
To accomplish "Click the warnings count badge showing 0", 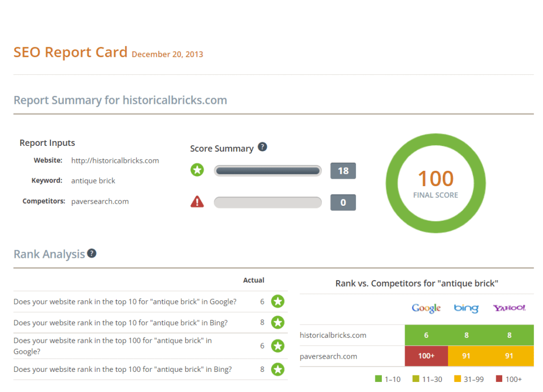I will 343,202.
